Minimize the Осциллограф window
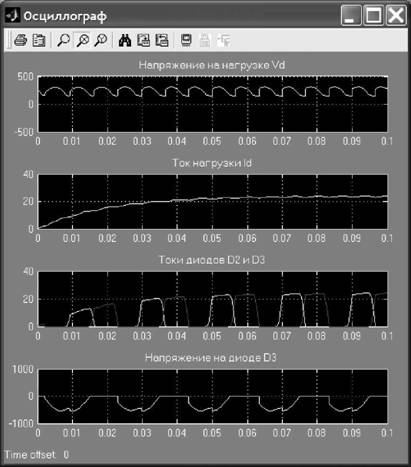 click(x=351, y=15)
